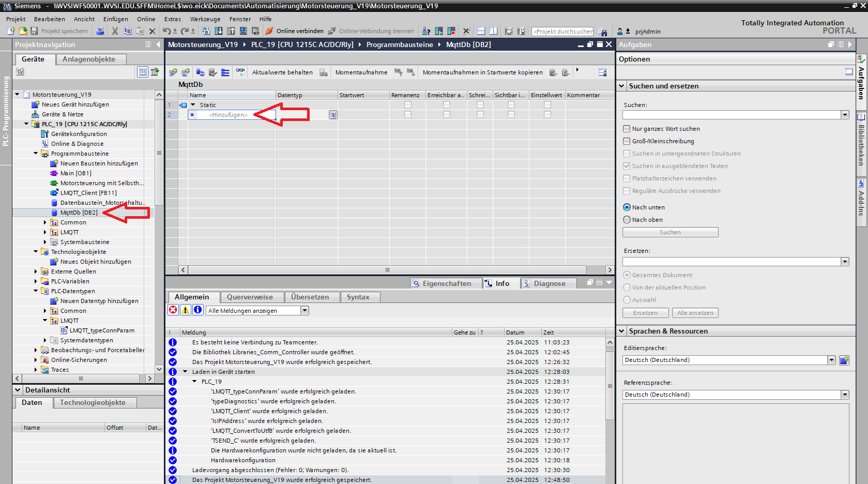The width and height of the screenshot is (868, 484).
Task: Show error messages filter icon
Action: click(173, 310)
